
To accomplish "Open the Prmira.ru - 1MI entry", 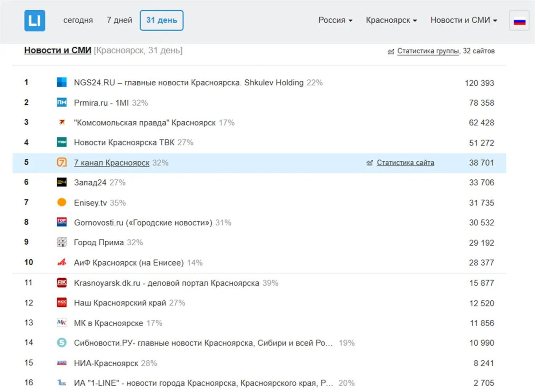I will (101, 103).
